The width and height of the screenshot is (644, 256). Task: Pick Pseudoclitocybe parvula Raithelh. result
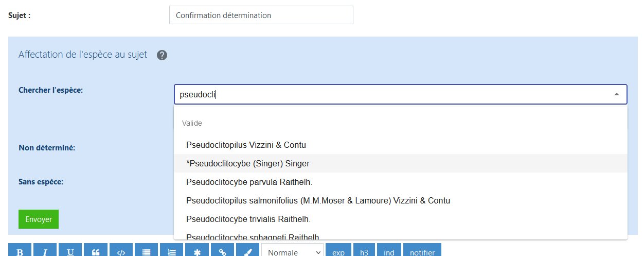pyautogui.click(x=249, y=182)
